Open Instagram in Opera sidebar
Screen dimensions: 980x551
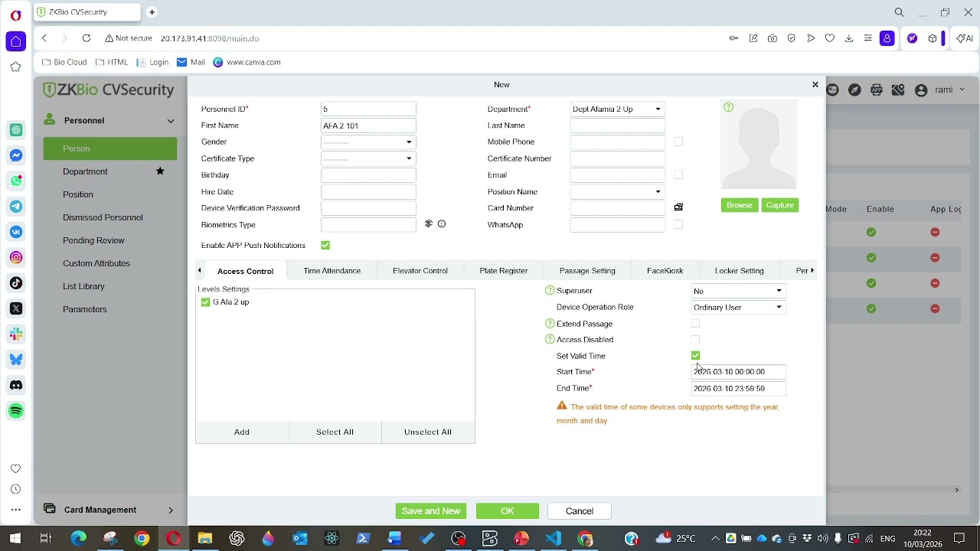(x=16, y=257)
